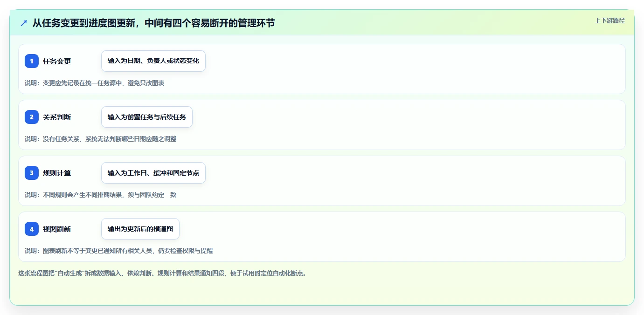The width and height of the screenshot is (644, 315).
Task: Click the 关系判断 step title
Action: point(57,117)
